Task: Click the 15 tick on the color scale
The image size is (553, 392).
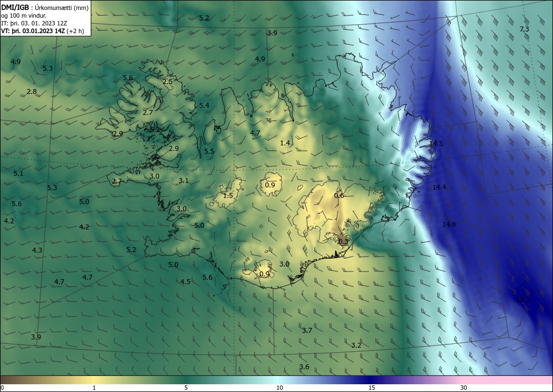Action: coord(372,388)
